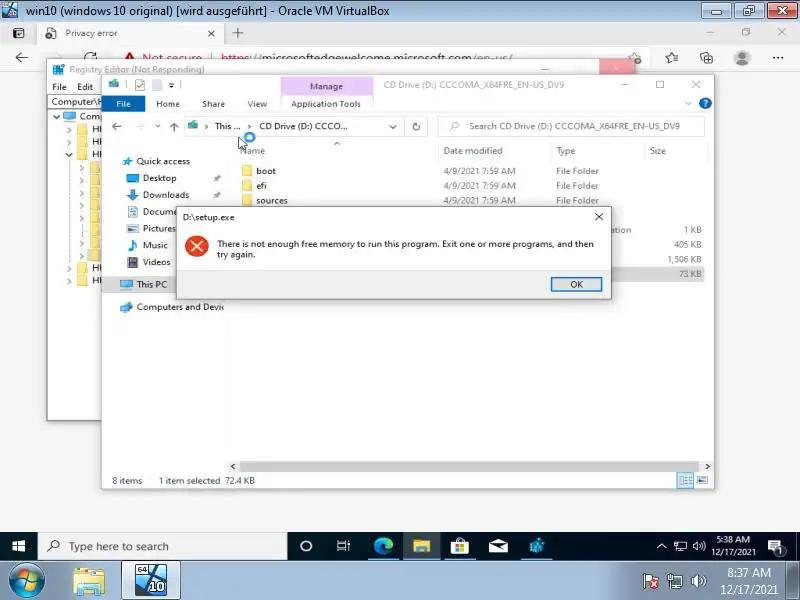
Task: Open the Application Tools tab
Action: (326, 104)
